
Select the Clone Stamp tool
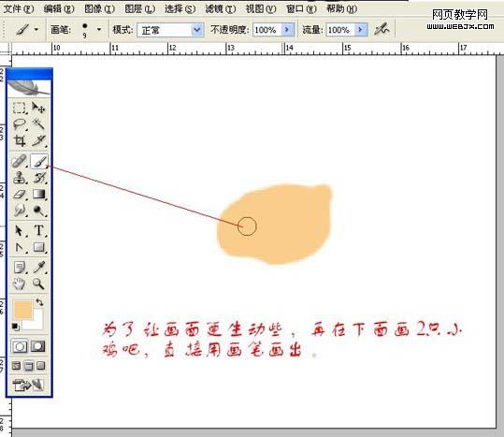coord(20,178)
